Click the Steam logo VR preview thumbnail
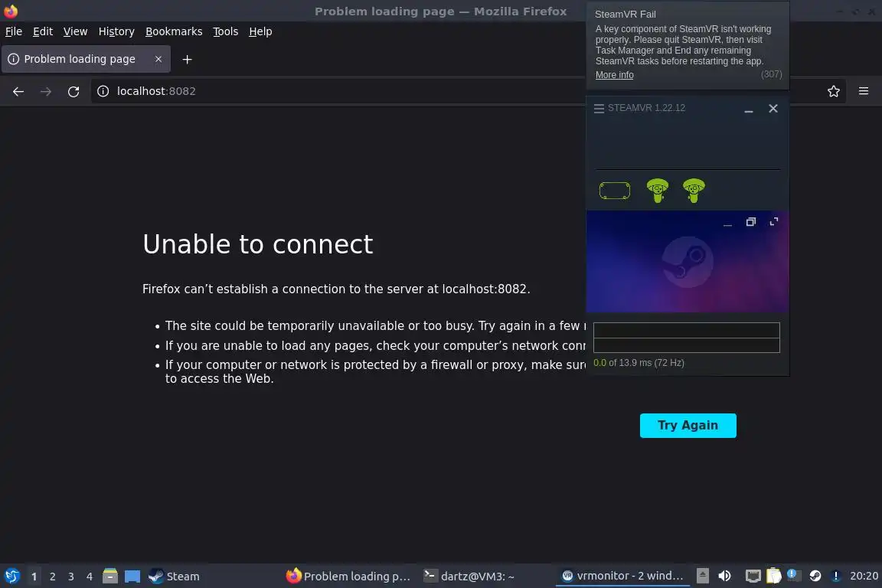 click(x=688, y=262)
